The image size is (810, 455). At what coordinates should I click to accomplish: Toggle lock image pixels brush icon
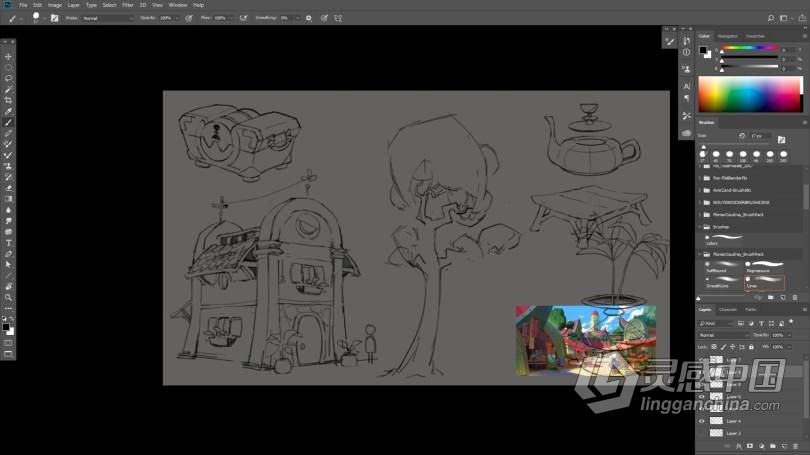(x=723, y=347)
